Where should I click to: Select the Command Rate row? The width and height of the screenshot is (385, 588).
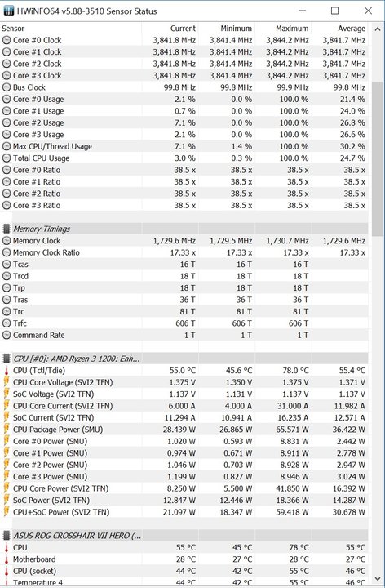[x=184, y=336]
